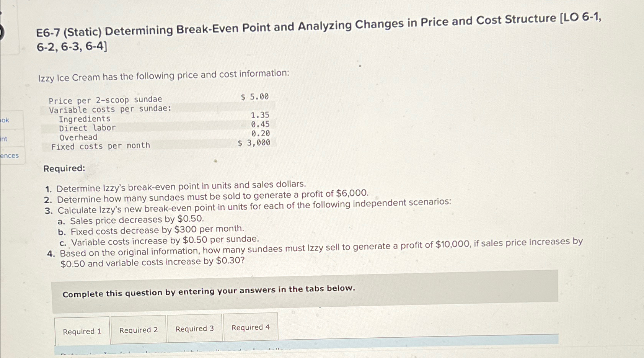Select the Required 4 tab
This screenshot has height=358, width=644.
[x=251, y=327]
